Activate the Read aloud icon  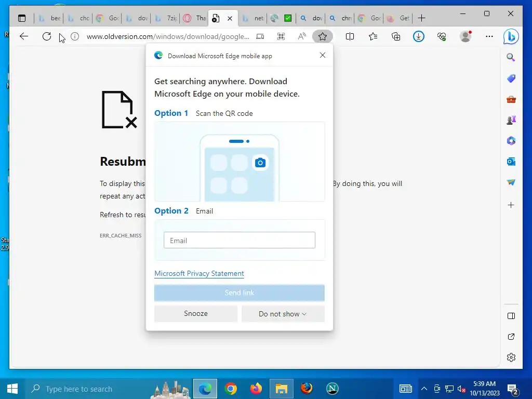click(302, 36)
